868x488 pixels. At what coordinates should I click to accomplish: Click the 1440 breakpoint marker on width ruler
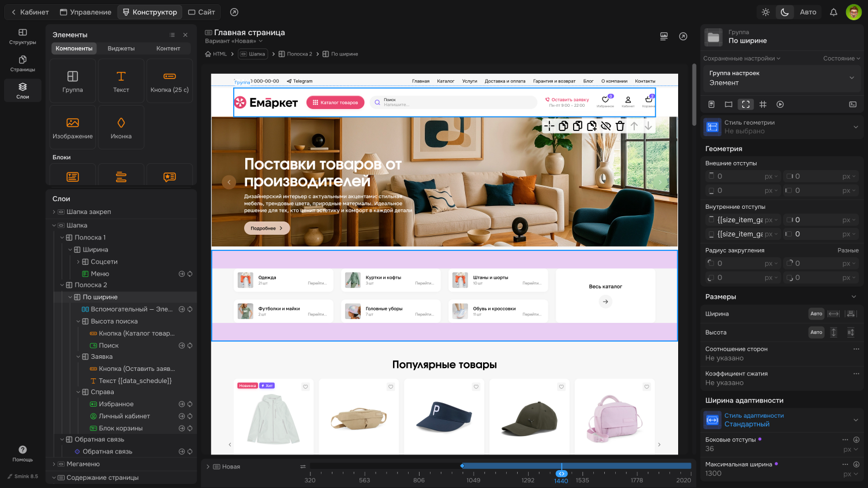point(561,474)
